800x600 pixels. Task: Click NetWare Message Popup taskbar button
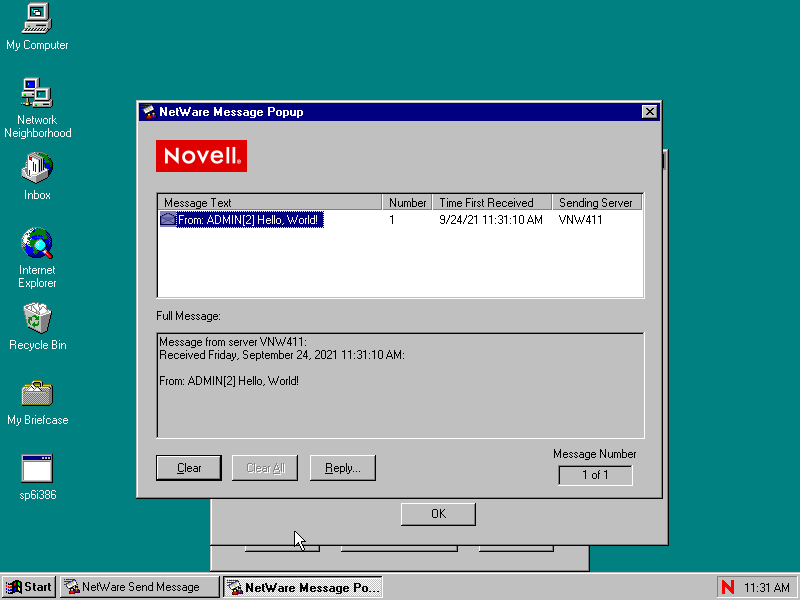tap(303, 587)
